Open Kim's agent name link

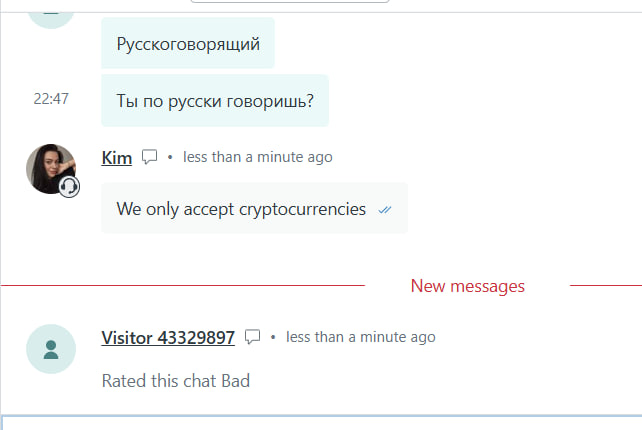click(117, 157)
